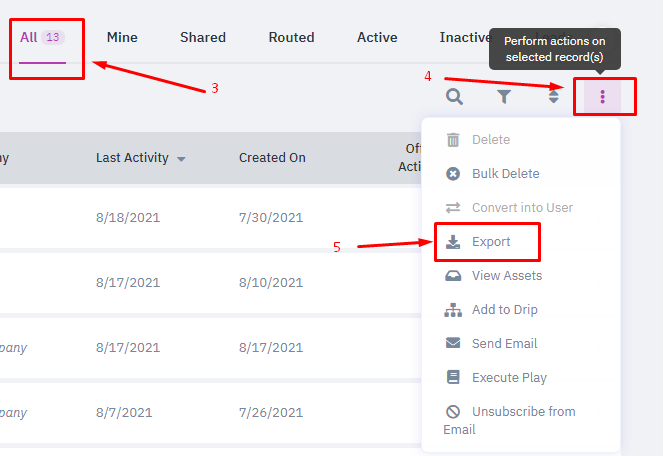Click Created On date 8/10/2021

(x=271, y=282)
